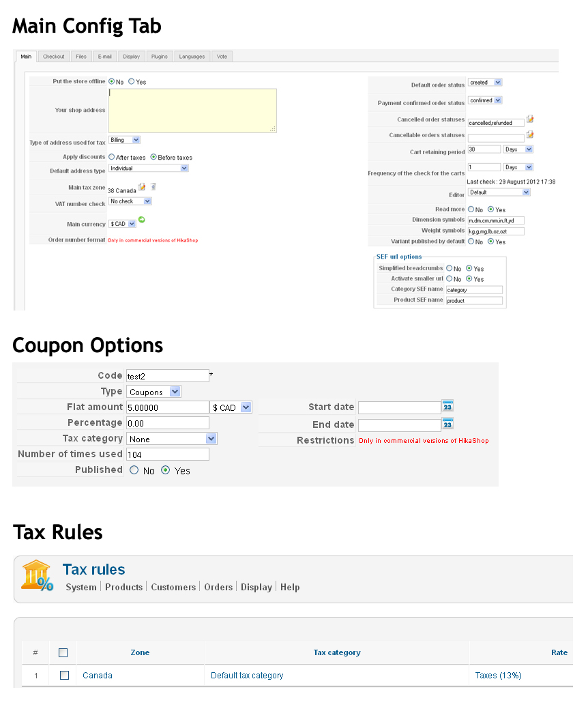
Task: Expand the coupon Tax category dropdown
Action: (x=172, y=439)
